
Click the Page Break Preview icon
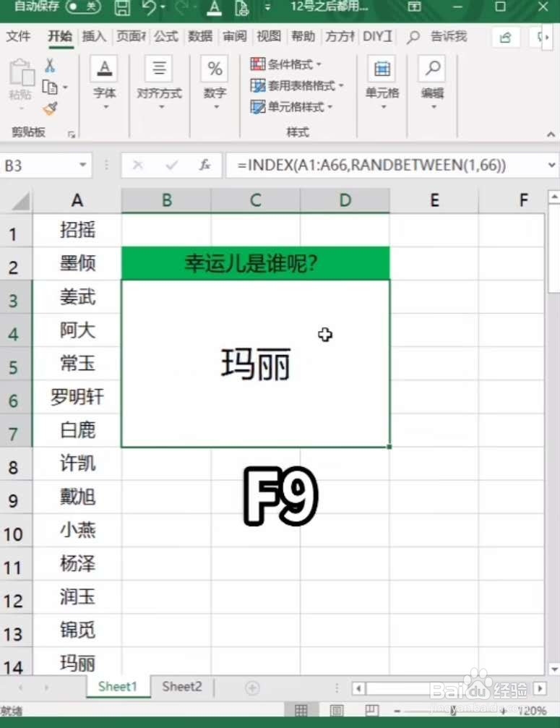pyautogui.click(x=371, y=711)
